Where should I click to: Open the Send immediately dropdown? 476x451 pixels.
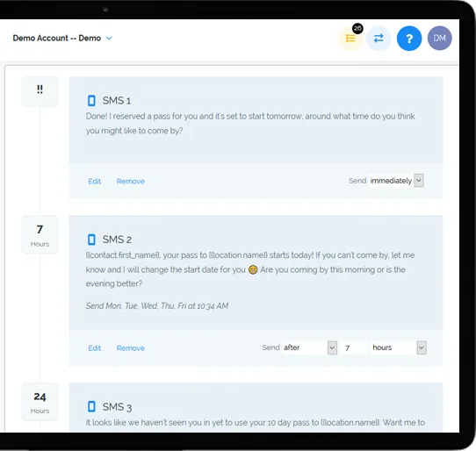click(x=396, y=181)
